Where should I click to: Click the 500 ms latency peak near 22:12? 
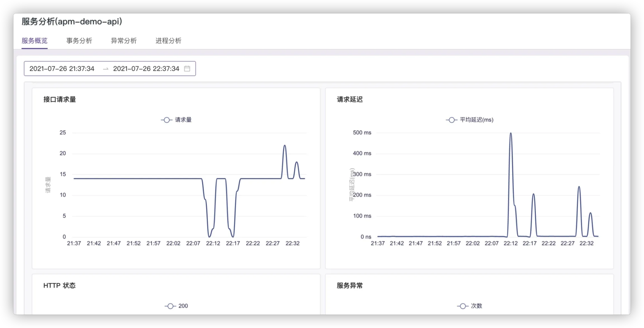[x=511, y=133]
